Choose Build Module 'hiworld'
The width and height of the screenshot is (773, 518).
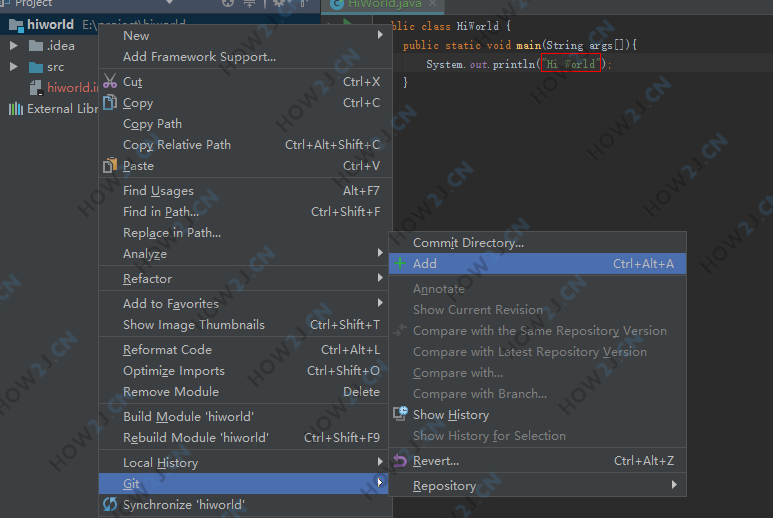pos(246,416)
